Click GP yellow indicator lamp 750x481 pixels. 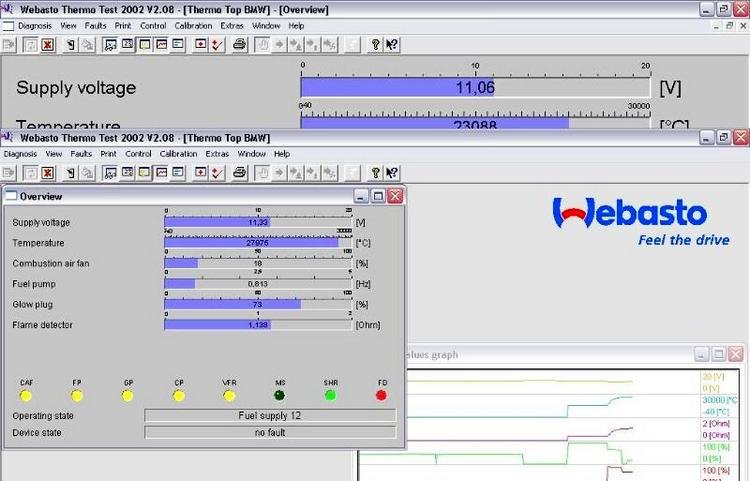coord(127,395)
